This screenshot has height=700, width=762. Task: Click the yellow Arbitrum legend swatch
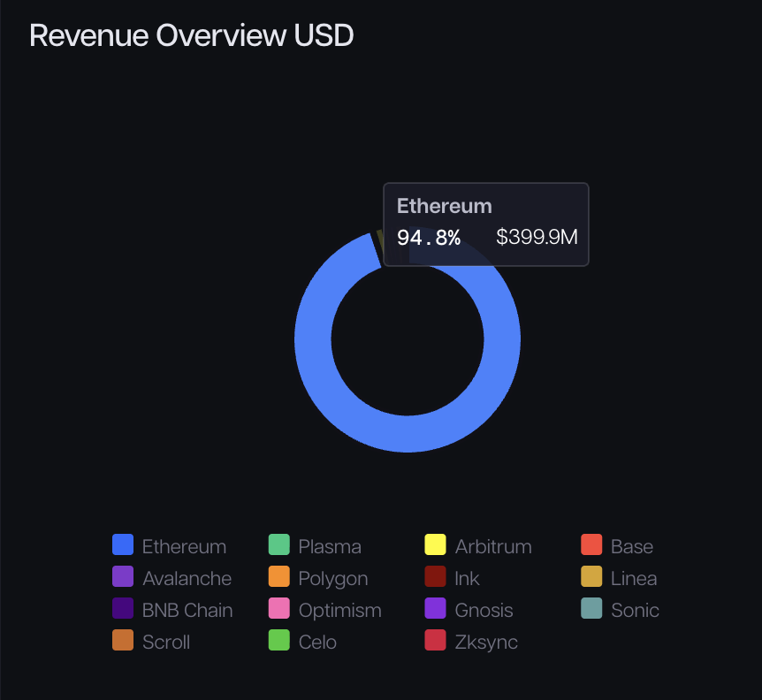436,544
